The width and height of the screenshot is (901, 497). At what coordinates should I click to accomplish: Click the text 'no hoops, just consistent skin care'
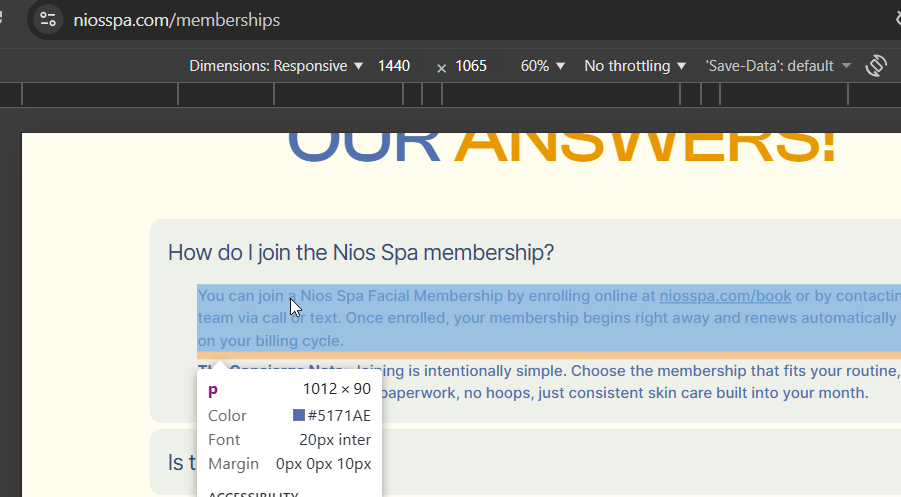tap(590, 393)
